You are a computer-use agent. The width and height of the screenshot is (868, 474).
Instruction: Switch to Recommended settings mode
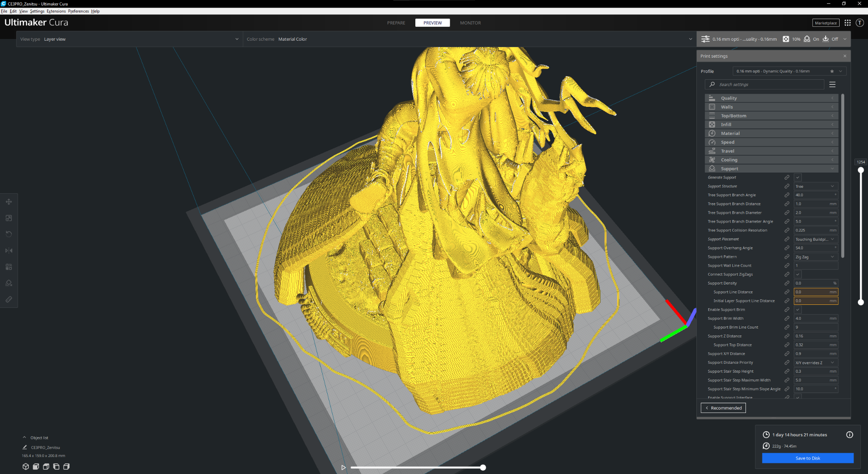pos(723,408)
